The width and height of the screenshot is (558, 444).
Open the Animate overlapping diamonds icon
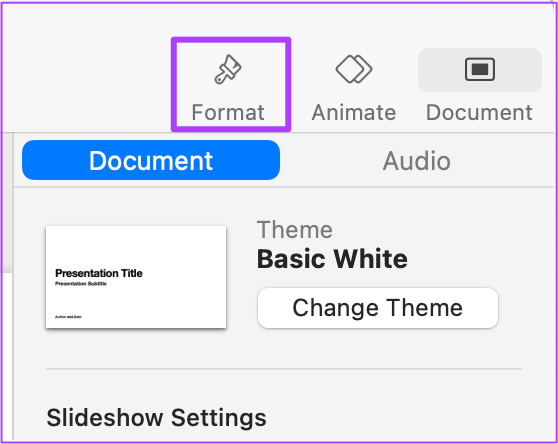354,69
